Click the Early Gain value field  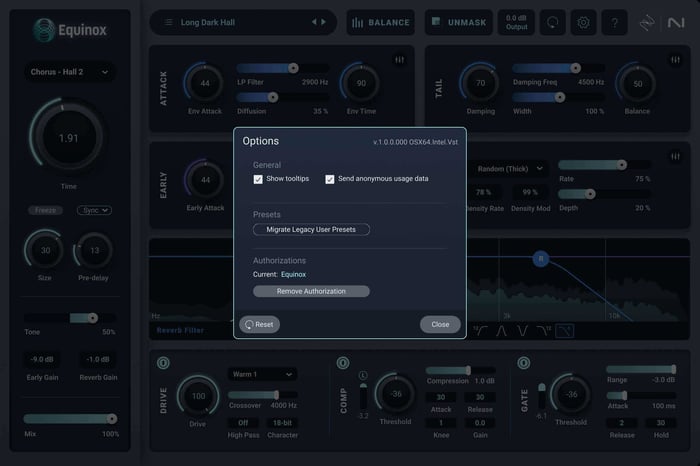point(42,359)
